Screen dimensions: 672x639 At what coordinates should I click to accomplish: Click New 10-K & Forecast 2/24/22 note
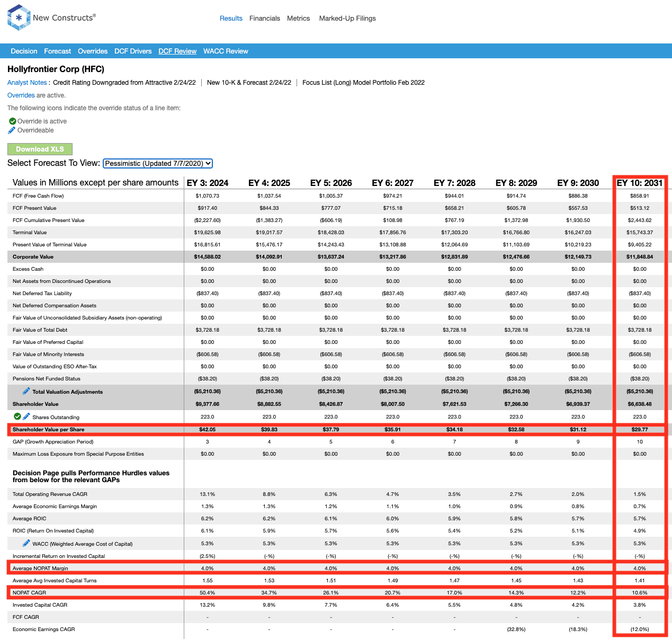tap(249, 83)
